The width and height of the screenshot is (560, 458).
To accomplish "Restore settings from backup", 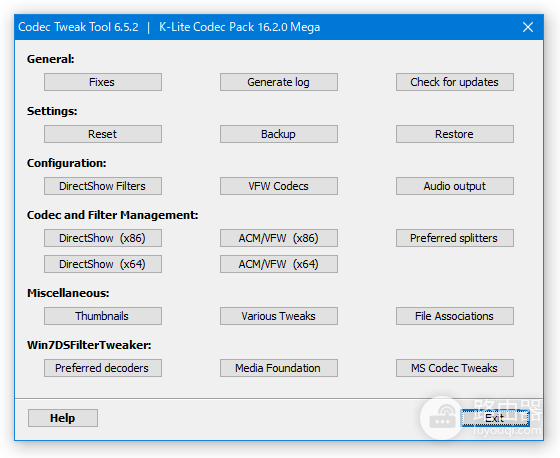I will [455, 134].
